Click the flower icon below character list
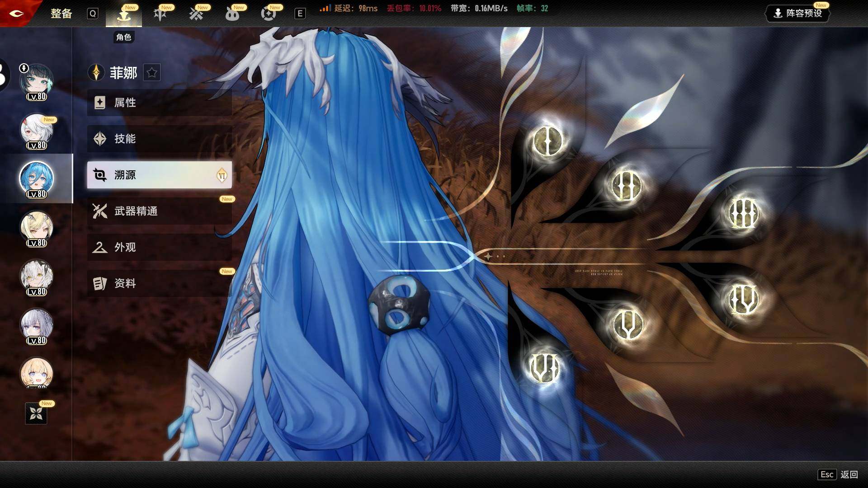868x488 pixels. (x=36, y=413)
